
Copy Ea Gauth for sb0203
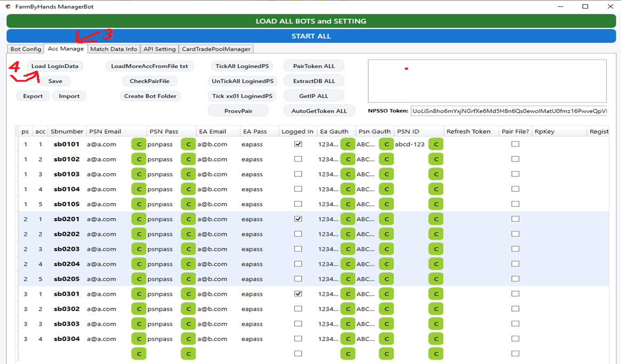(348, 249)
